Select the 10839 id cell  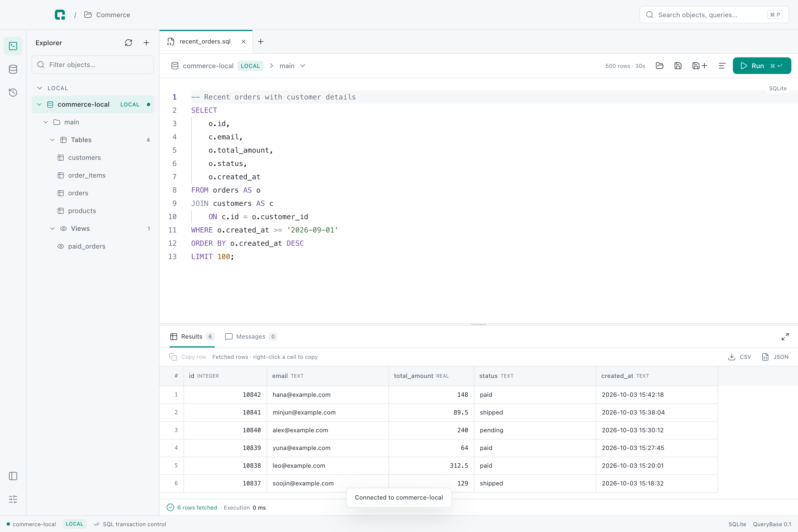click(x=225, y=448)
